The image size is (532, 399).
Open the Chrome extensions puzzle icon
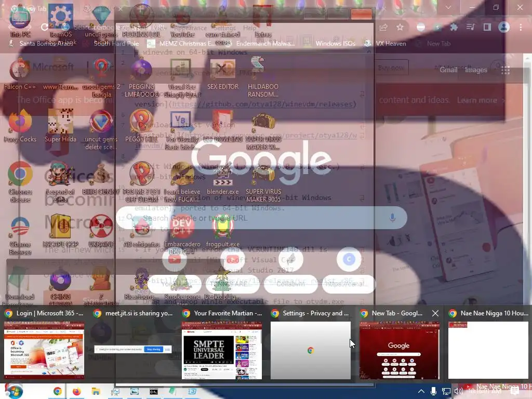click(454, 27)
